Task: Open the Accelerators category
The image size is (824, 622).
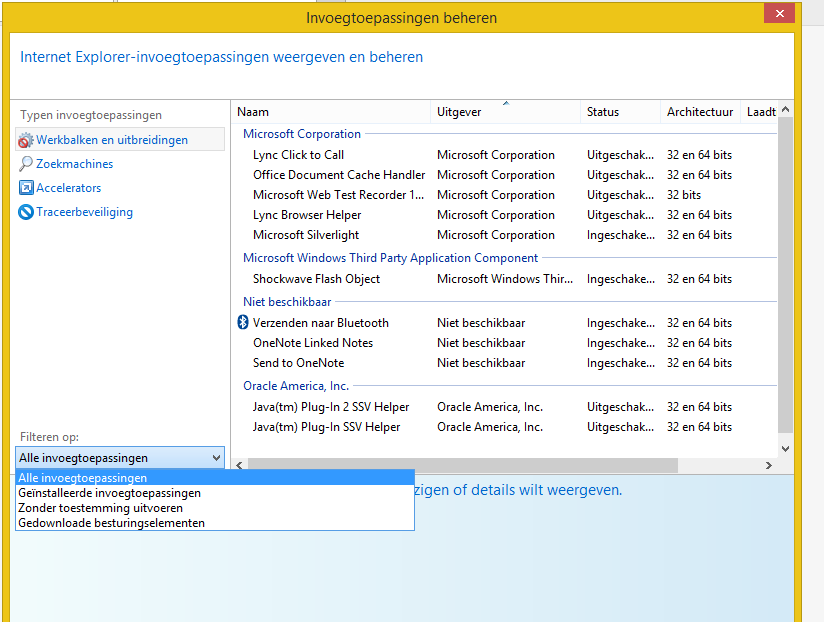Action: click(68, 188)
